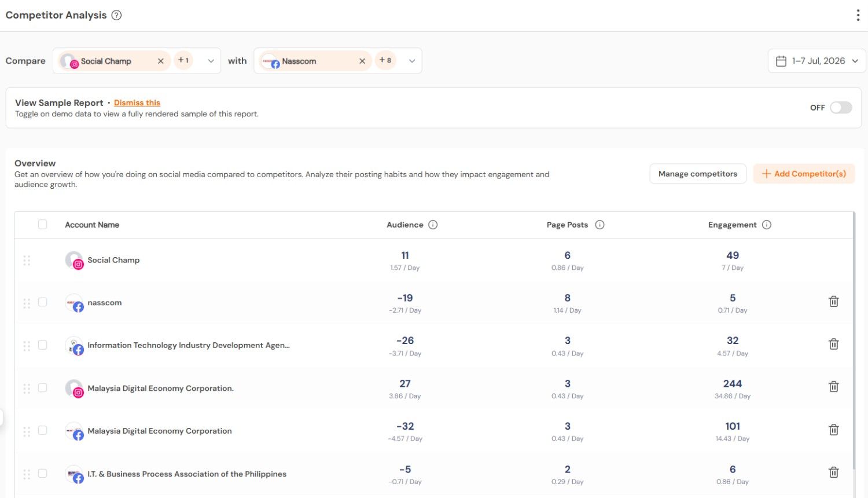Click the Page Posts column header

[x=567, y=225]
